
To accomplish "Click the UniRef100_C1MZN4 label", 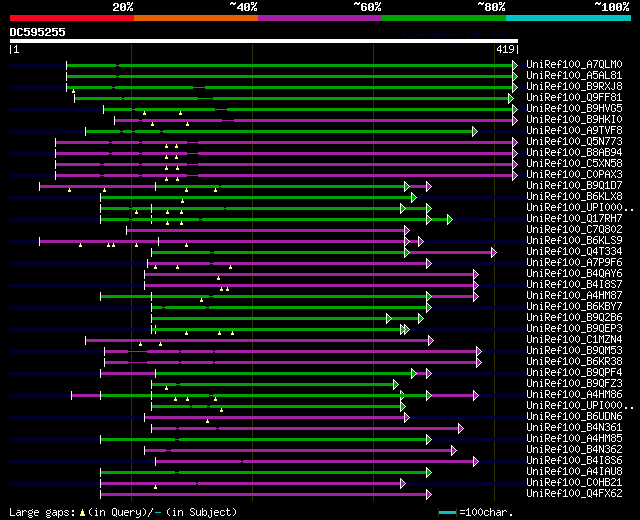I will (574, 340).
